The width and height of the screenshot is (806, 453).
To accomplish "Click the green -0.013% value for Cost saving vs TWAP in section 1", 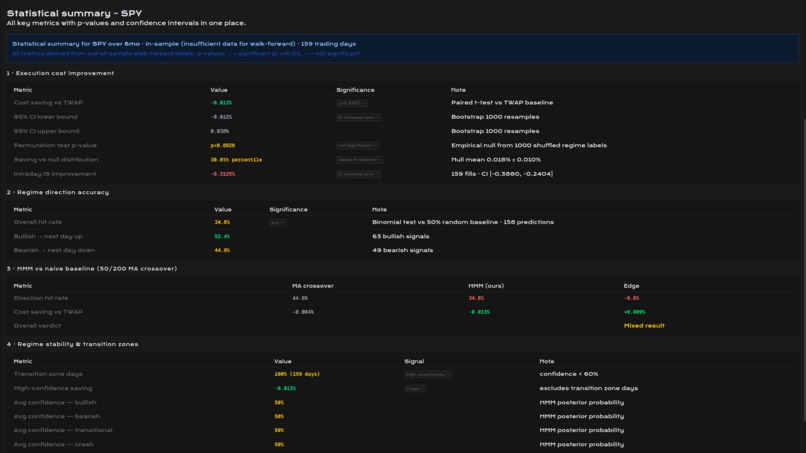I will pyautogui.click(x=221, y=103).
